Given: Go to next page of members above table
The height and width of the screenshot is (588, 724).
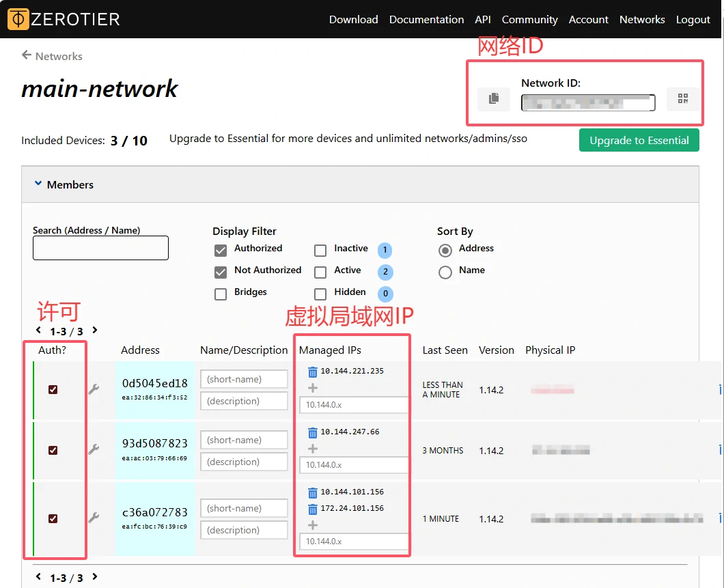Looking at the screenshot, I should [95, 331].
